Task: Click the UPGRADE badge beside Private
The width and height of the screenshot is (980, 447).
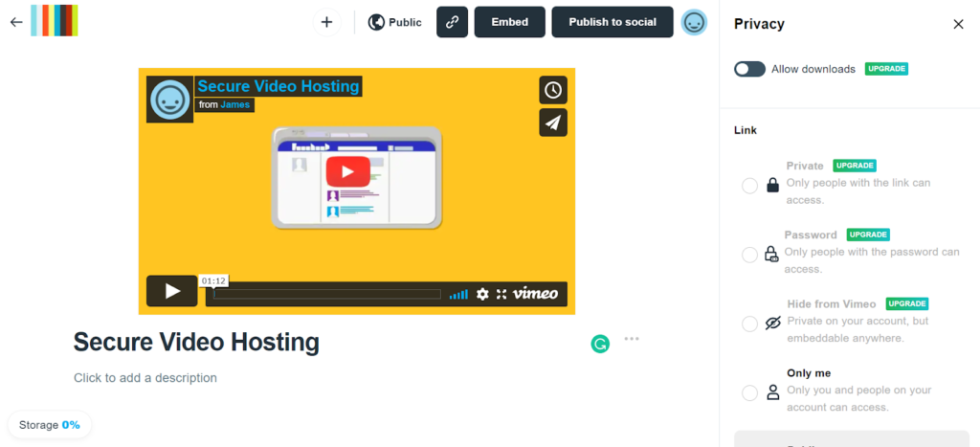Action: (x=855, y=166)
